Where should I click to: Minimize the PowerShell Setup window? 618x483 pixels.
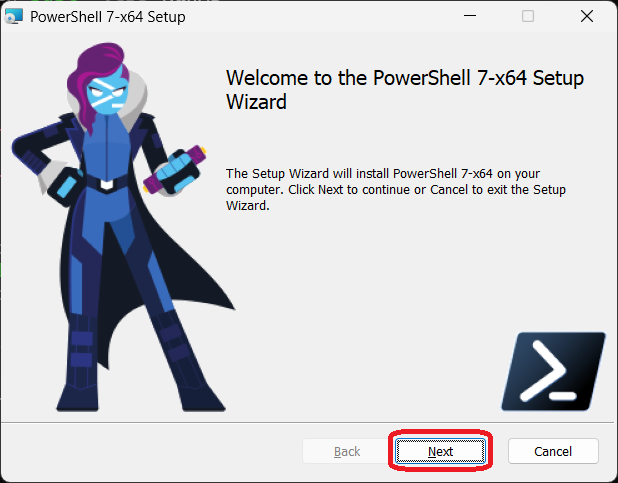470,16
